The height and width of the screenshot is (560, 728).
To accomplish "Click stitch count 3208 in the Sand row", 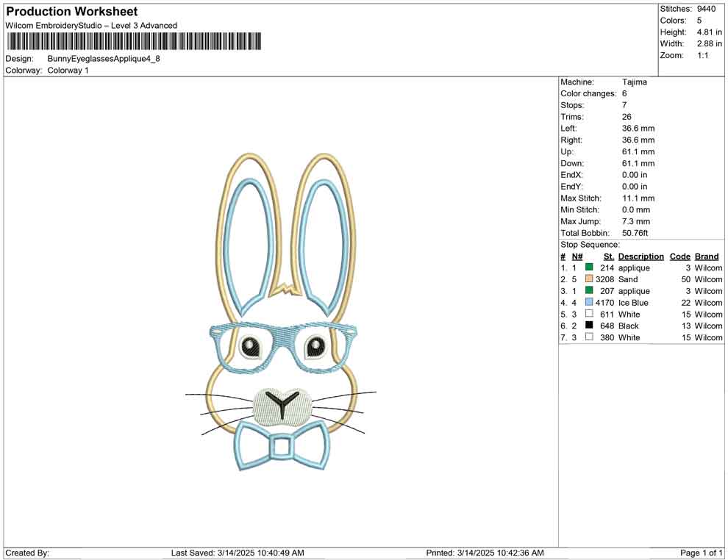I will click(x=605, y=279).
